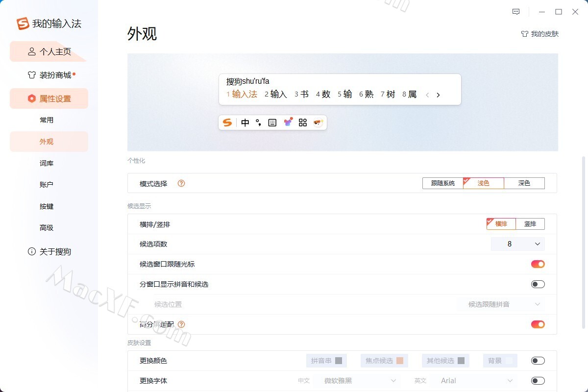Enable 分窗口显示拼音和候选 switch
Image resolution: width=588 pixels, height=392 pixels.
(x=538, y=284)
